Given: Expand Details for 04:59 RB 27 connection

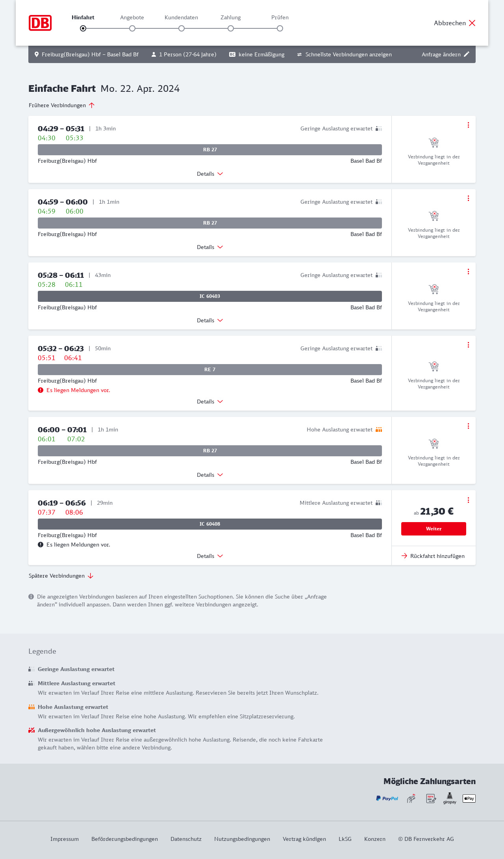Looking at the screenshot, I should 210,247.
